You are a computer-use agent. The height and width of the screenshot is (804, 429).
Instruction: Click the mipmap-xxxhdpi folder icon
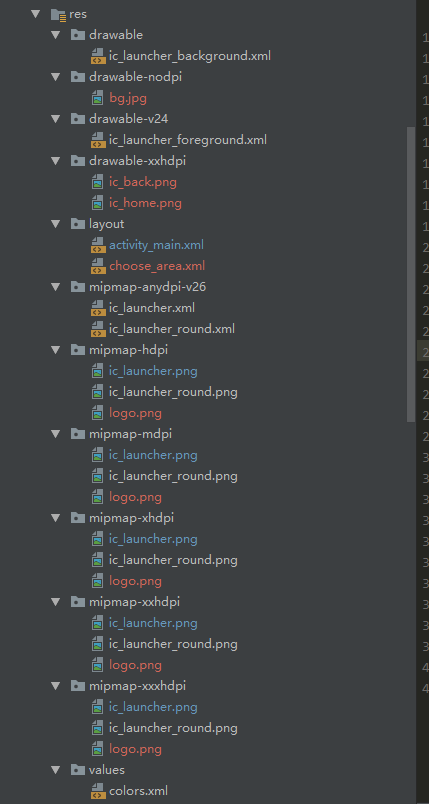tap(78, 686)
